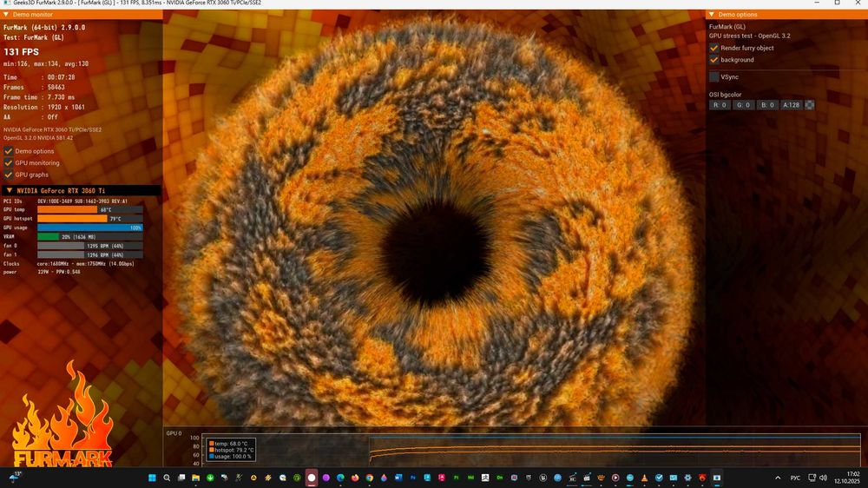The height and width of the screenshot is (488, 868).
Task: Open Adobe Photoshop from the taskbar
Action: pos(413,478)
